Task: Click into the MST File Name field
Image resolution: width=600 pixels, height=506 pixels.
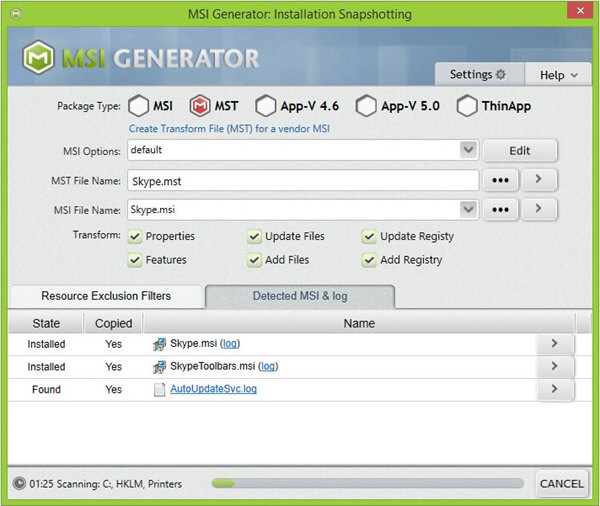Action: [303, 180]
